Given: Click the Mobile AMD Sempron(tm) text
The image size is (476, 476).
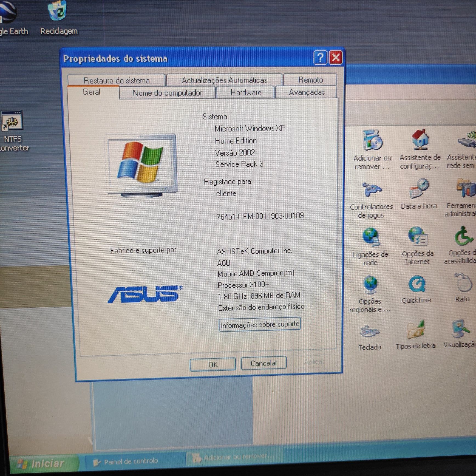Looking at the screenshot, I should [256, 273].
